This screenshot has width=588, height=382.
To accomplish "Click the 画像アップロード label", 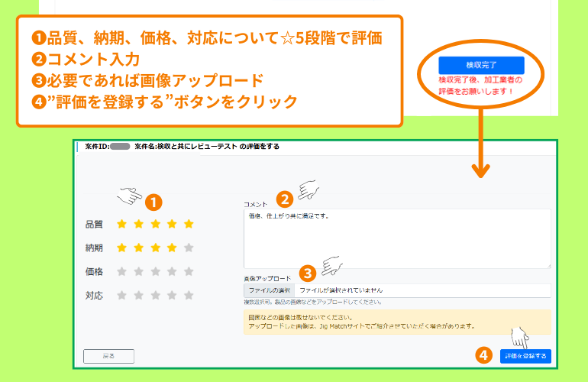I will pos(267,278).
